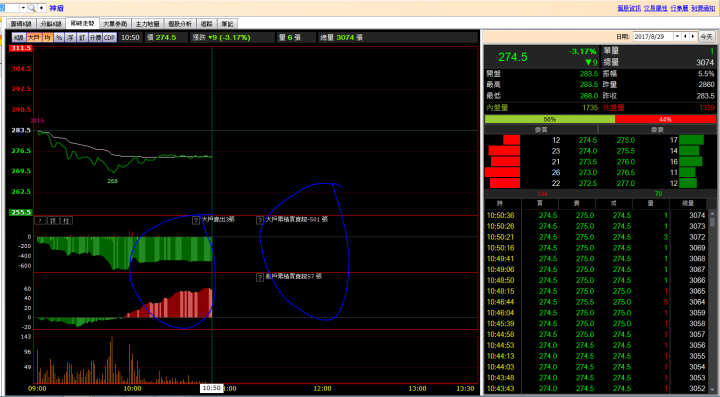Go to the previous date arrow

[x=686, y=37]
